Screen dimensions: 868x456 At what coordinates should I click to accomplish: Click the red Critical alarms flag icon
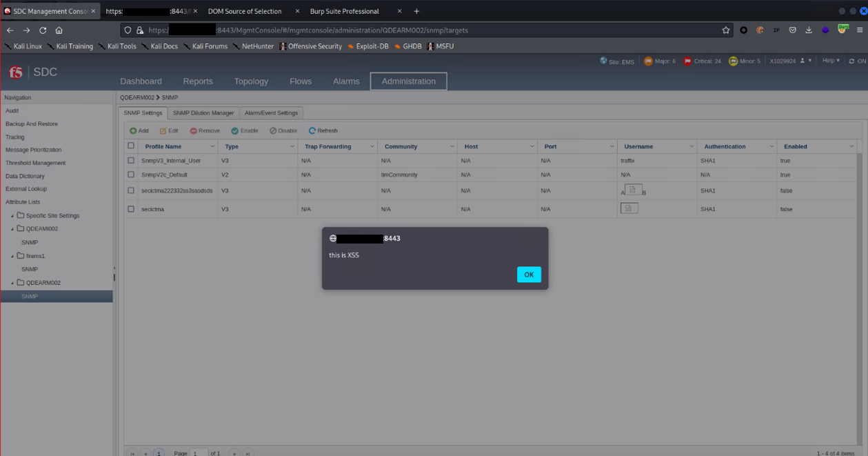click(687, 61)
